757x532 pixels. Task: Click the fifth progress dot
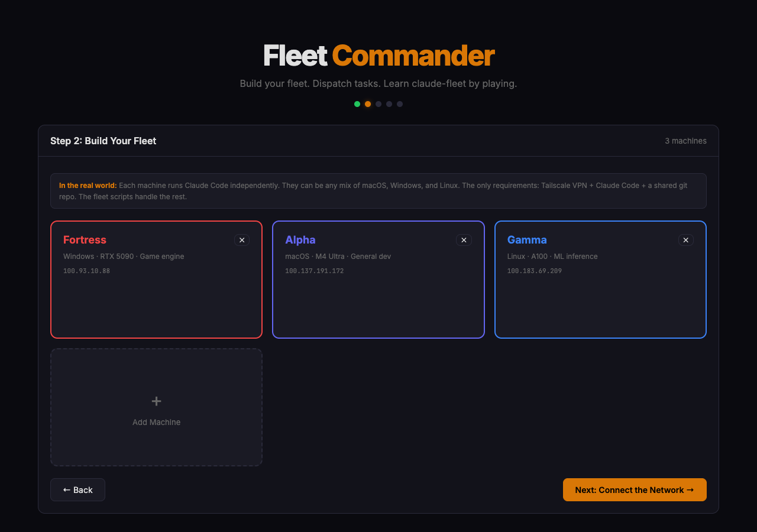(399, 103)
